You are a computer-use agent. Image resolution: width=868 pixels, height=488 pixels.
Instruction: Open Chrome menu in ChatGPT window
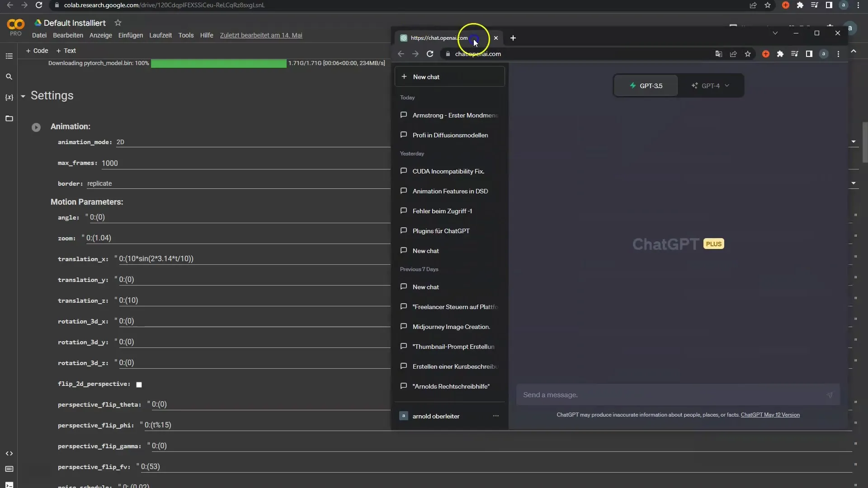[838, 54]
